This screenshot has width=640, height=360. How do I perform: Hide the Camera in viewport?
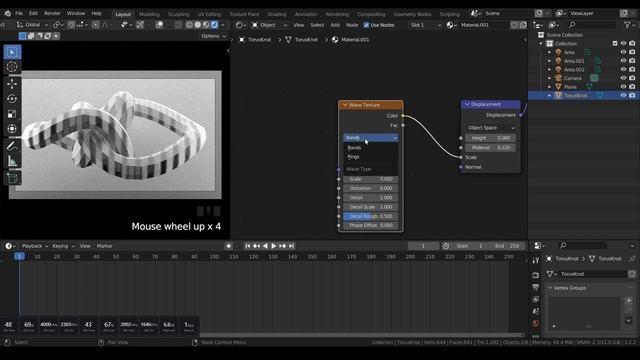point(623,78)
